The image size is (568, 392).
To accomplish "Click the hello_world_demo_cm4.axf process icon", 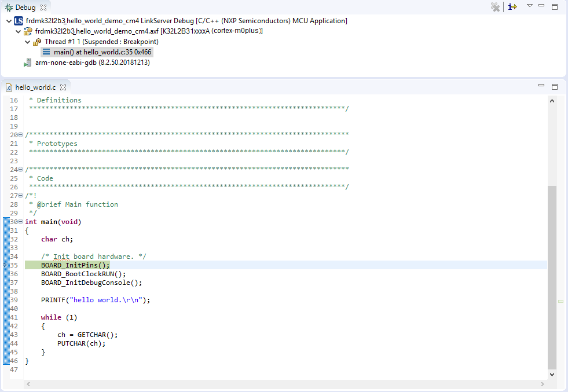I will point(28,31).
